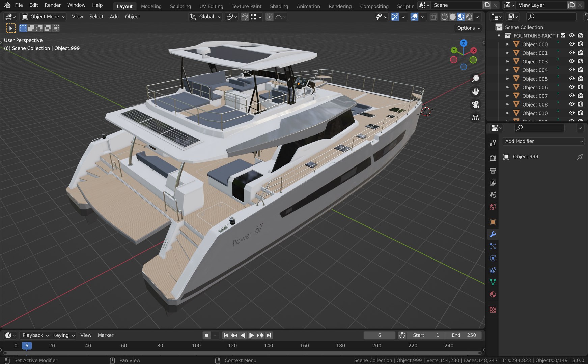Expand the Object.003 tree item

(507, 61)
